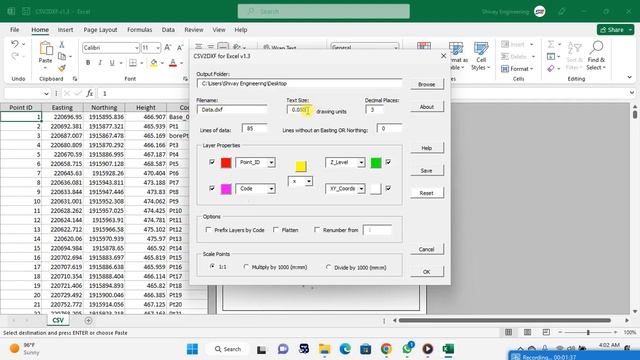Open the Calibri font name dropdown

click(137, 48)
